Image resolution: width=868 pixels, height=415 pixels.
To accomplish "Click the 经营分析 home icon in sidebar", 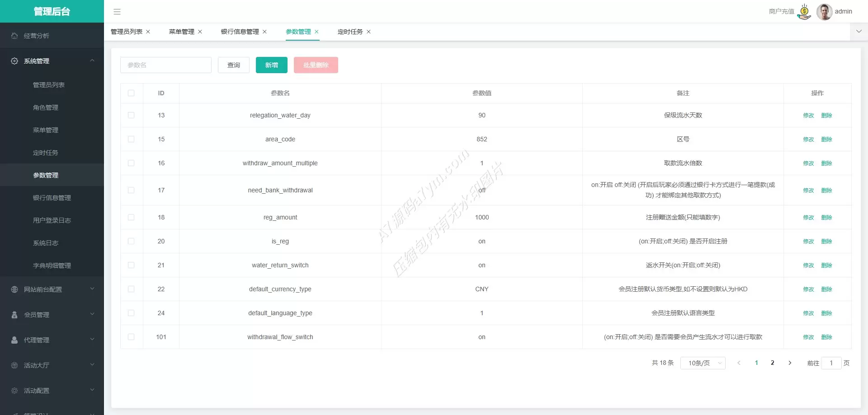I will (x=14, y=36).
